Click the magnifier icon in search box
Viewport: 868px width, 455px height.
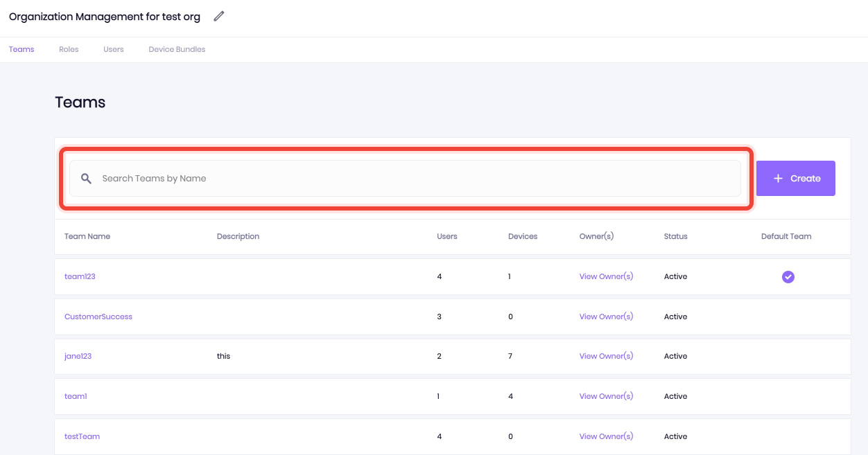pos(87,179)
